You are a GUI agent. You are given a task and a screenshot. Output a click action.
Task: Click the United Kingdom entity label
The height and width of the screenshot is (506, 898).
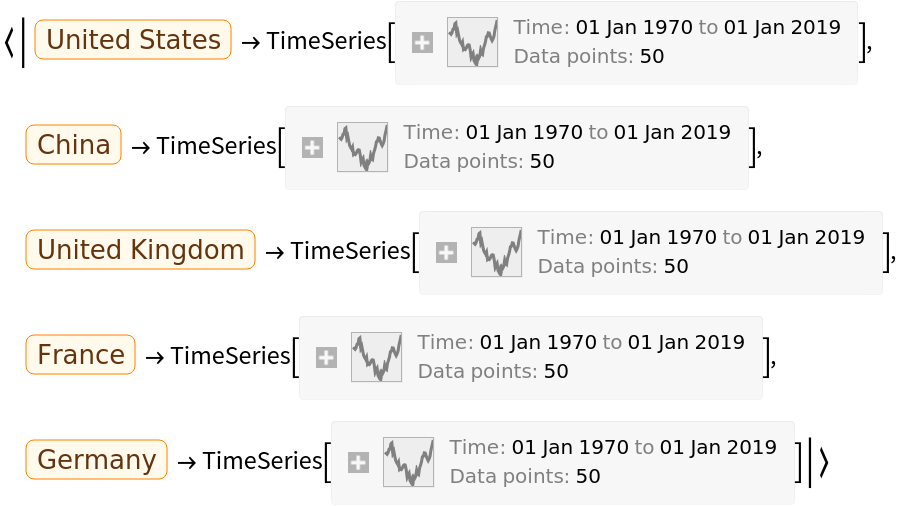tap(140, 250)
